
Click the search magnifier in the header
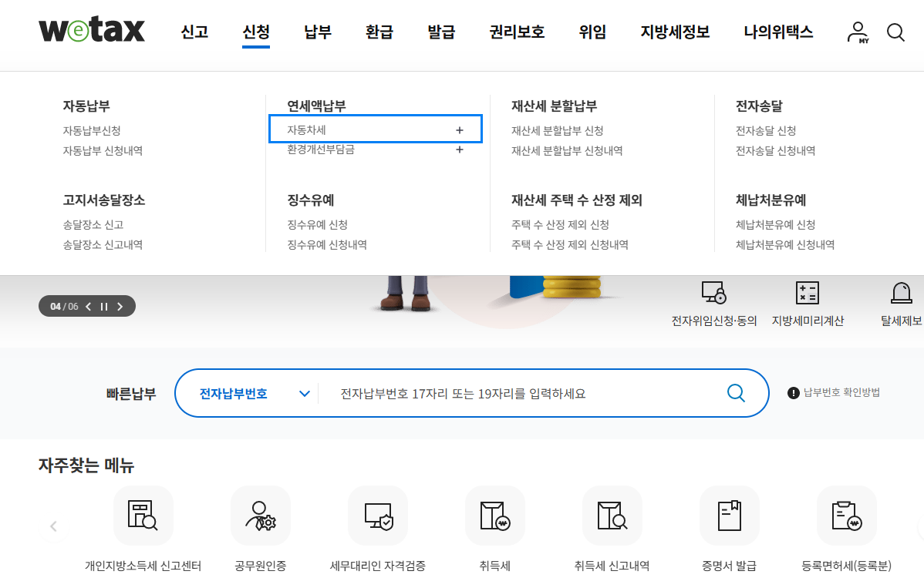point(895,32)
